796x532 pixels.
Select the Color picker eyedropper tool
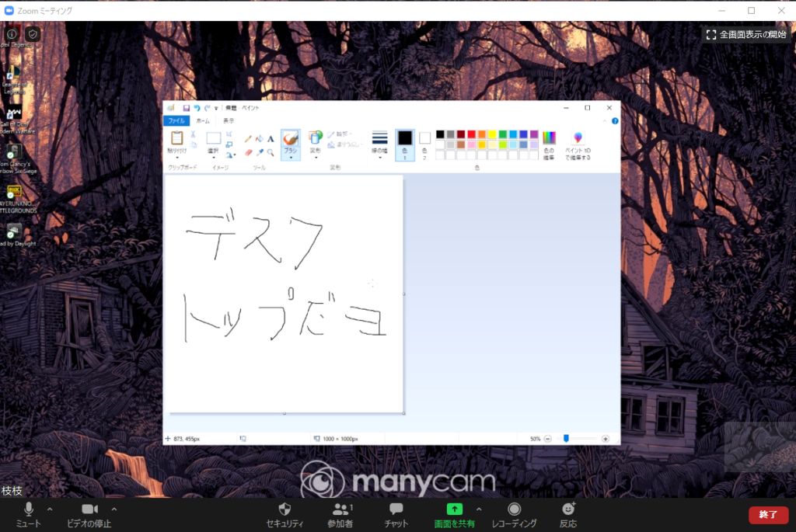[x=260, y=152]
